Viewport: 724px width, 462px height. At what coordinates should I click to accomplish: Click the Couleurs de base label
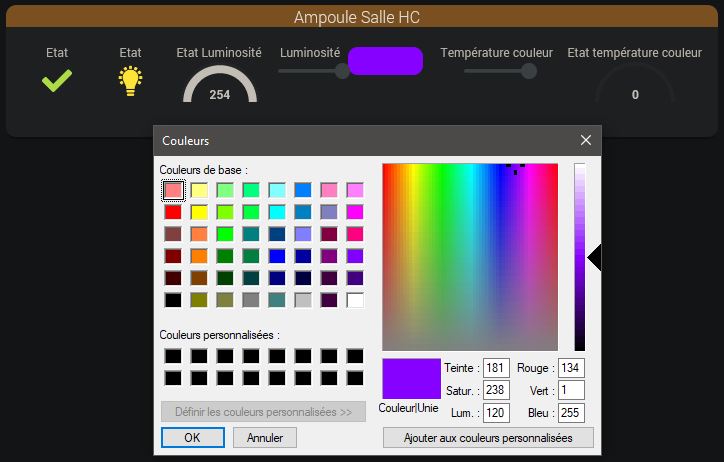point(204,170)
